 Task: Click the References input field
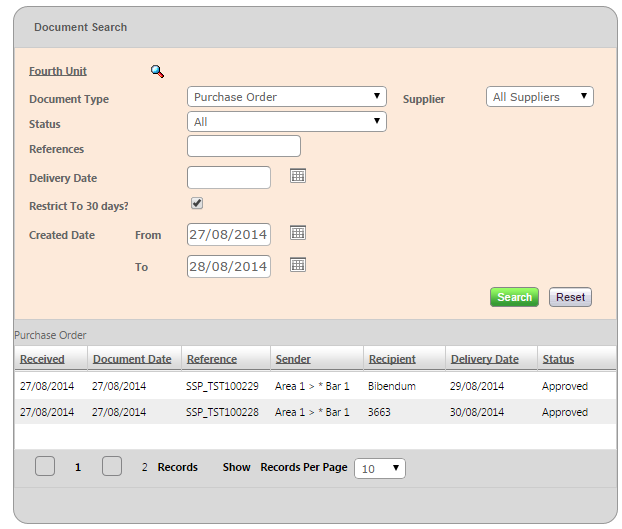coord(243,146)
